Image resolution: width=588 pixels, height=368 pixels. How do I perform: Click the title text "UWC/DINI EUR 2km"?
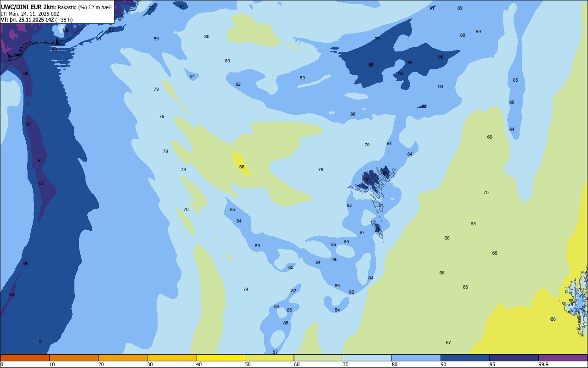tap(28, 7)
